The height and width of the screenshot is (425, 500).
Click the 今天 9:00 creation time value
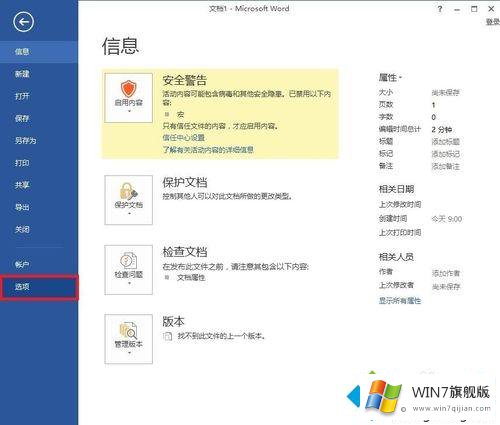(447, 219)
